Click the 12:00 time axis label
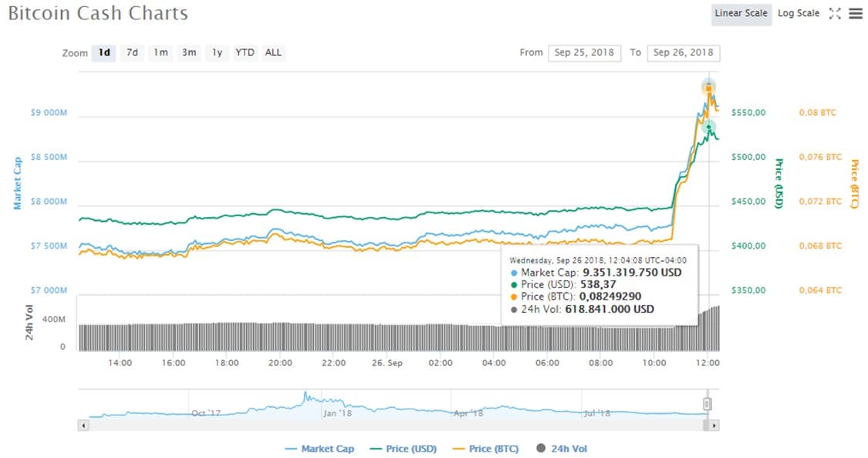868x458 pixels. pyautogui.click(x=708, y=363)
